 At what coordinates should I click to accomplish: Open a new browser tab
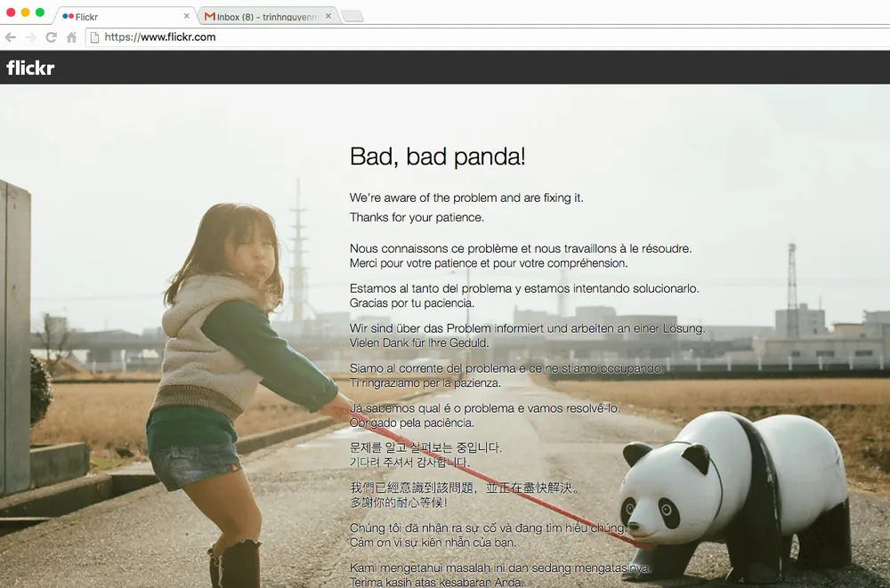352,16
